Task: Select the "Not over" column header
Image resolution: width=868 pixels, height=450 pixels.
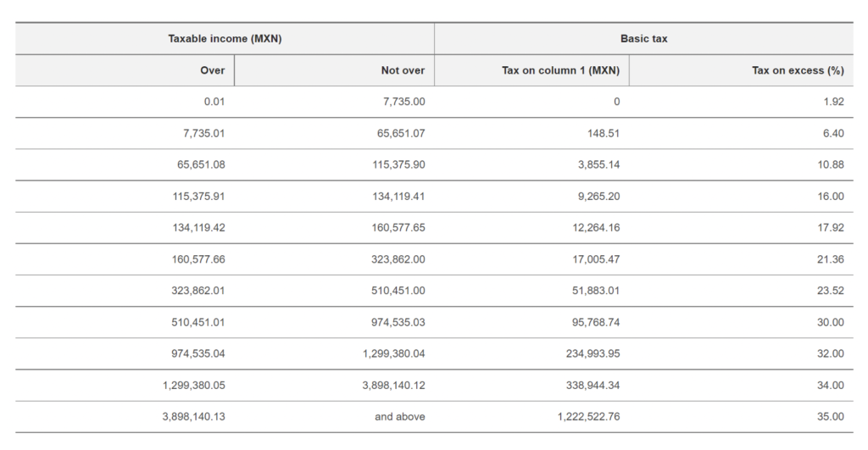Action: 403,70
